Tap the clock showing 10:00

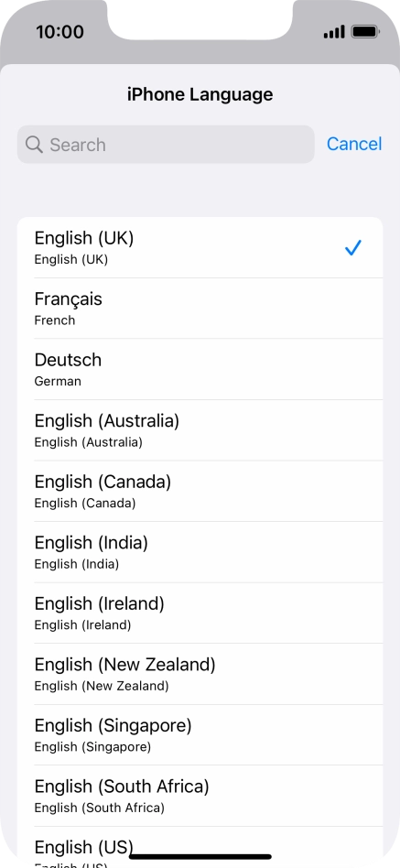click(x=59, y=31)
